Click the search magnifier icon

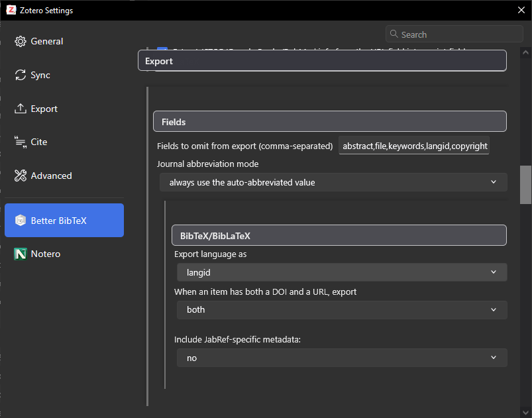point(394,34)
